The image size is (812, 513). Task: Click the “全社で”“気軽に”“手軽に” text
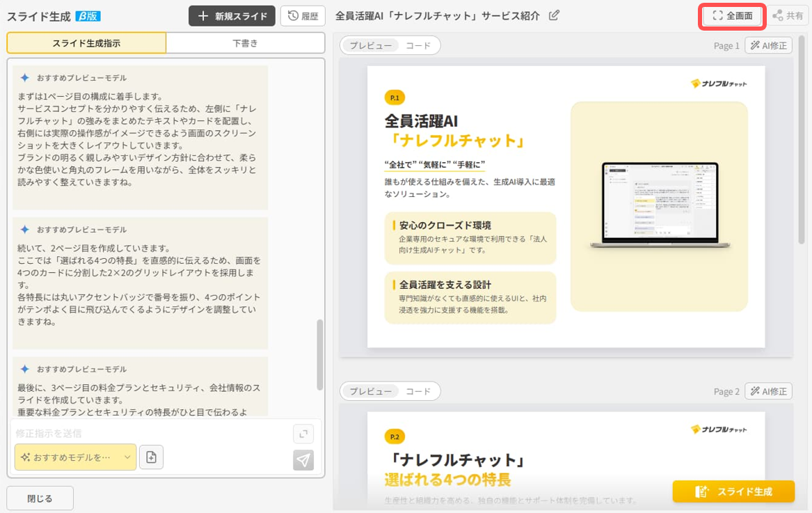(434, 164)
